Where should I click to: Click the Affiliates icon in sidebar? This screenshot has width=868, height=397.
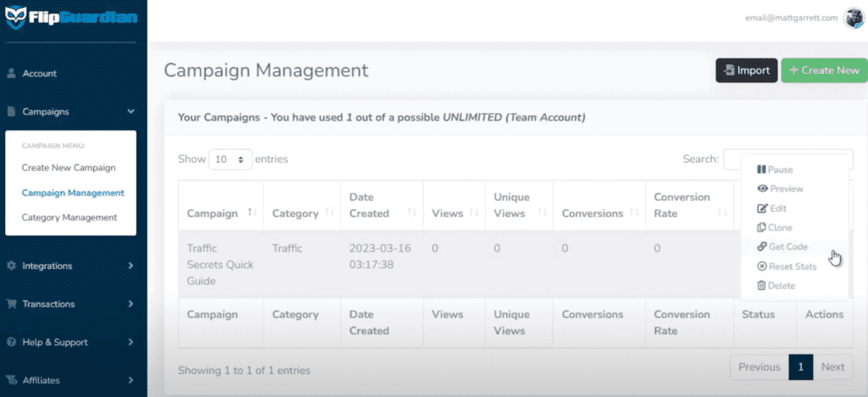tap(11, 380)
